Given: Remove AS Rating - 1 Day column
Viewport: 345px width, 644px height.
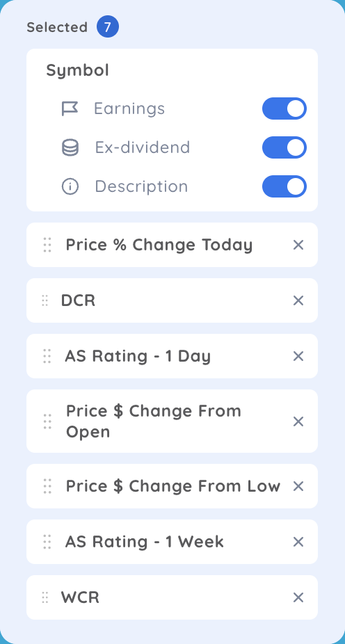Looking at the screenshot, I should pos(298,356).
